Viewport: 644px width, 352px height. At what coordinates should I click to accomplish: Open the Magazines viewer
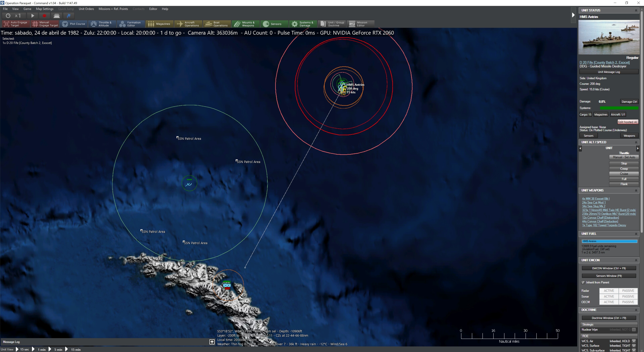click(159, 24)
